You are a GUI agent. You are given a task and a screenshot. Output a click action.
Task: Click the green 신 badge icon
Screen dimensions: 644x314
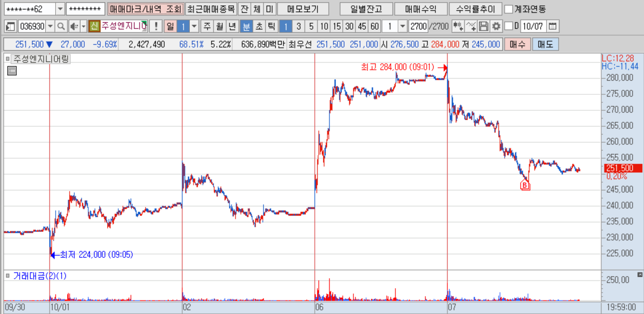[94, 26]
